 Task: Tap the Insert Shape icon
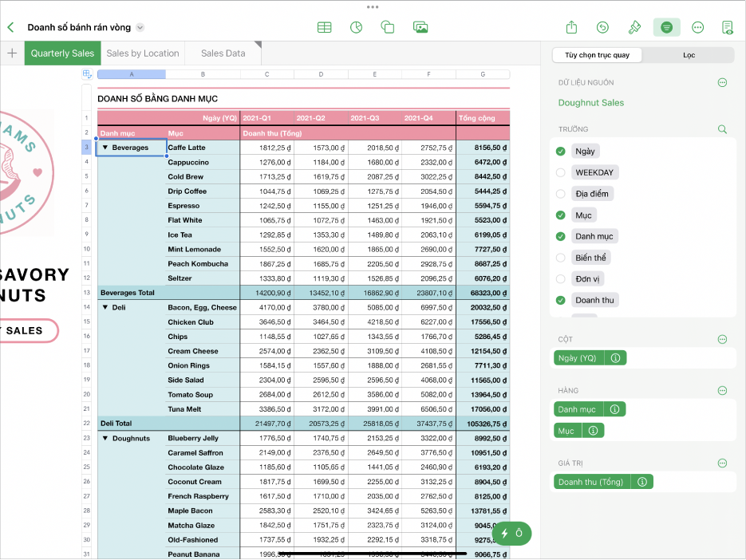pos(388,27)
